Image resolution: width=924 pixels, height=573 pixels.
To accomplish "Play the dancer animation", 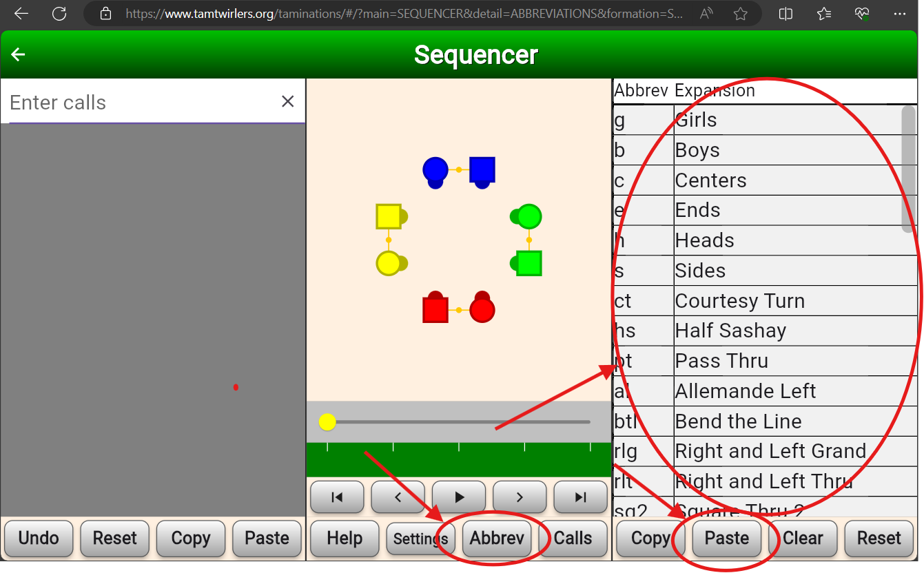I will coord(459,497).
